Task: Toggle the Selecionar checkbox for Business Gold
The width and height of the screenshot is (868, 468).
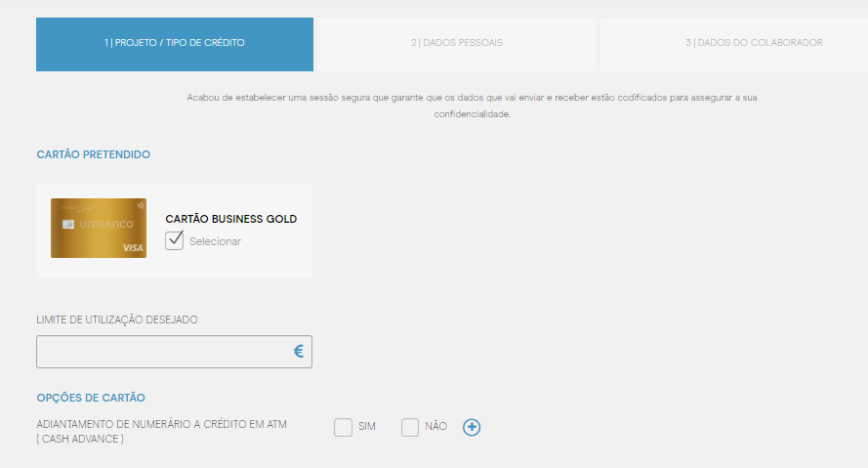Action: (x=175, y=240)
